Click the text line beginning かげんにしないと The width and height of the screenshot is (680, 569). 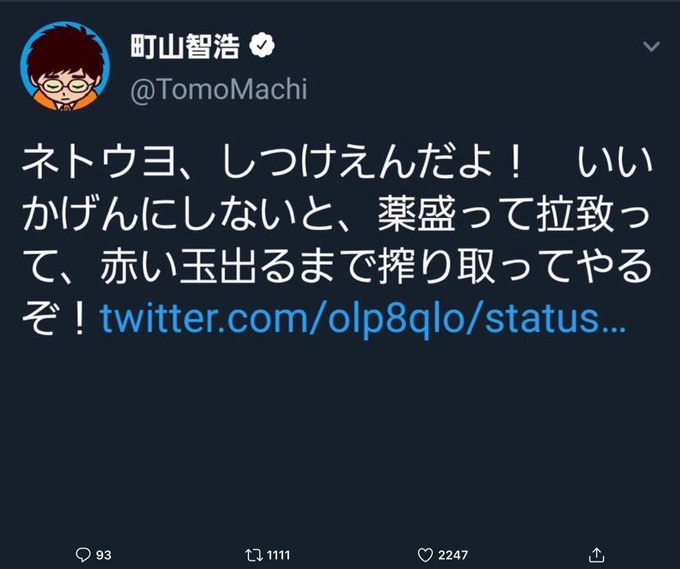tap(337, 215)
